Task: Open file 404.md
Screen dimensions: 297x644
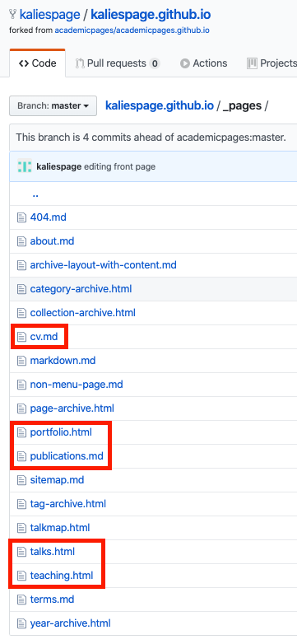Action: point(48,217)
